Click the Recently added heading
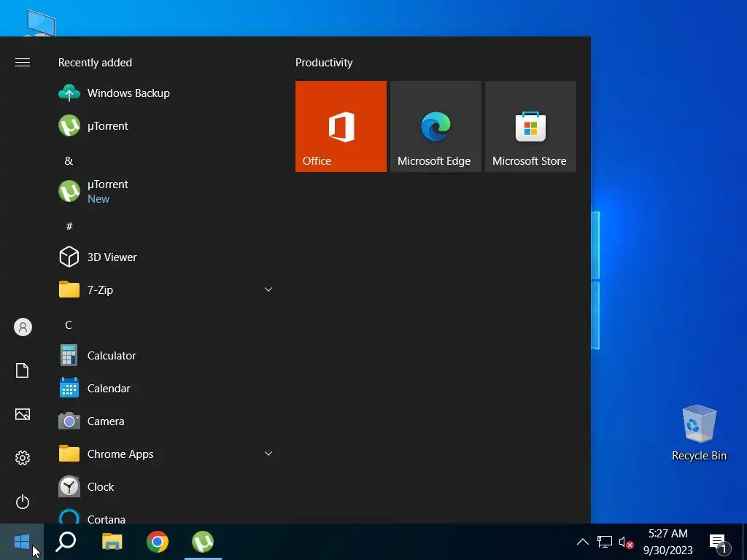Screen dimensions: 747x560 pyautogui.click(x=95, y=63)
